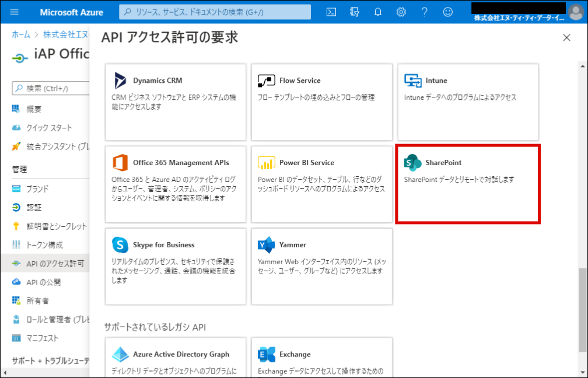Screen dimensions: 588x378
Task: Click the Yammer icon
Action: [x=266, y=245]
